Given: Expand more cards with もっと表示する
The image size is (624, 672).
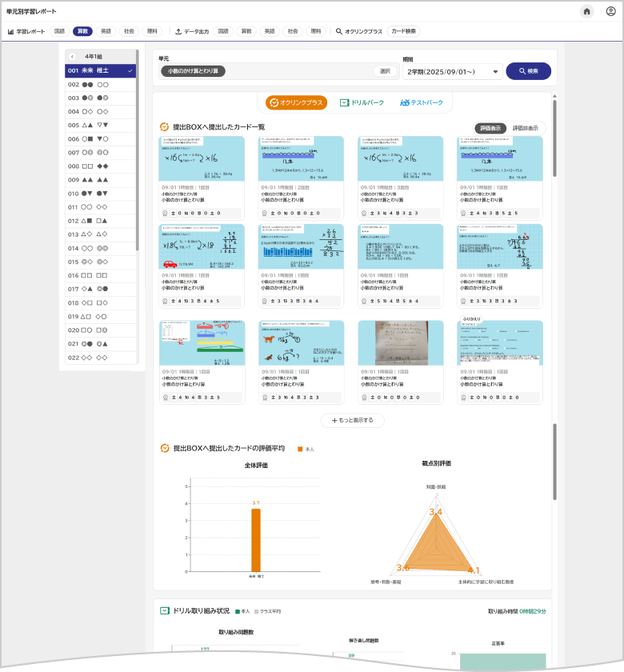Looking at the screenshot, I should tap(352, 420).
